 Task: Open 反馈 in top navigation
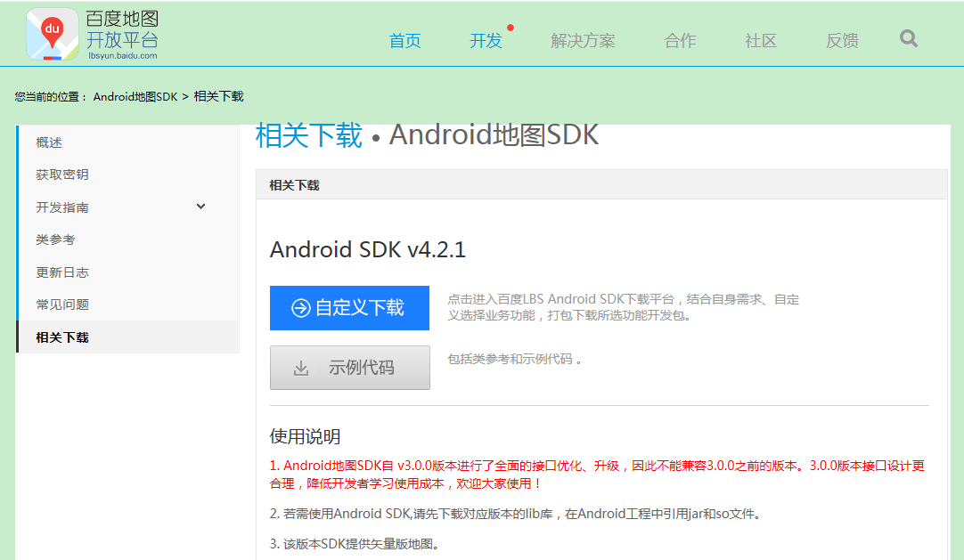(x=842, y=41)
